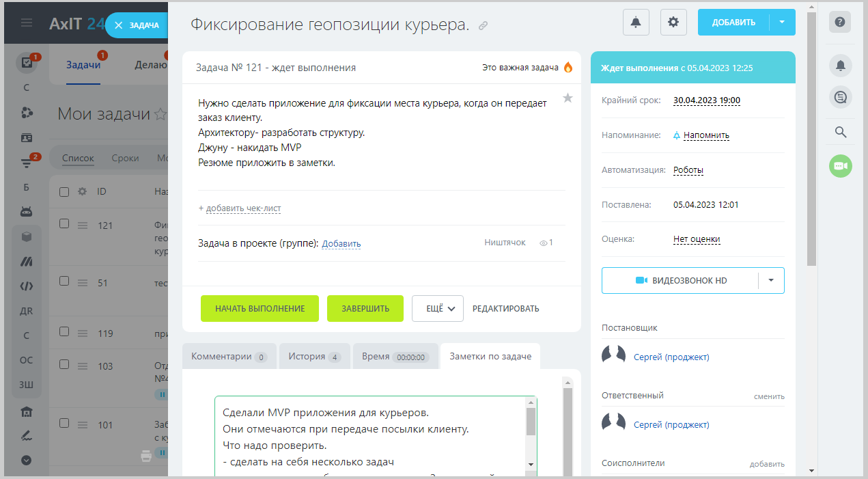Tick checkbox for task row 51
This screenshot has width=868, height=479.
pyautogui.click(x=64, y=281)
